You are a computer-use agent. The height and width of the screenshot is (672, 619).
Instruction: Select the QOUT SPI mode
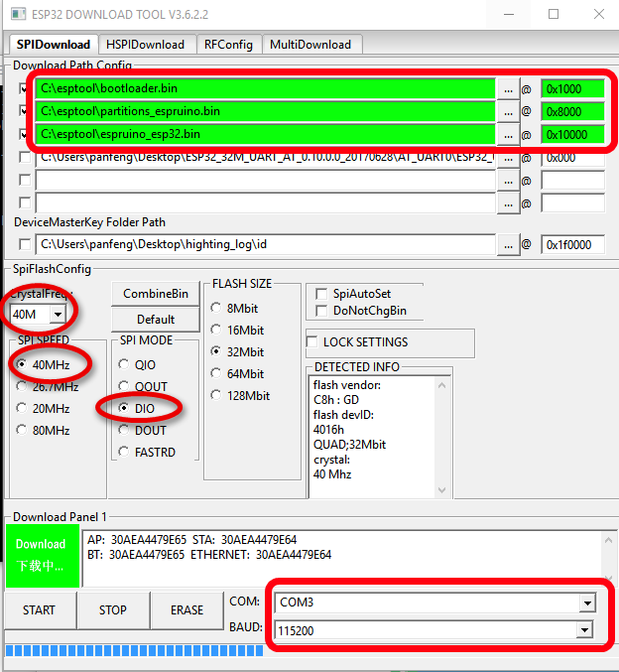click(x=143, y=386)
